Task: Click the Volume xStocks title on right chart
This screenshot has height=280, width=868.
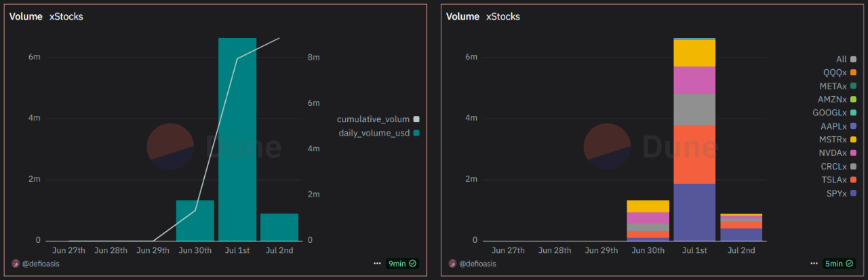Action: [483, 16]
